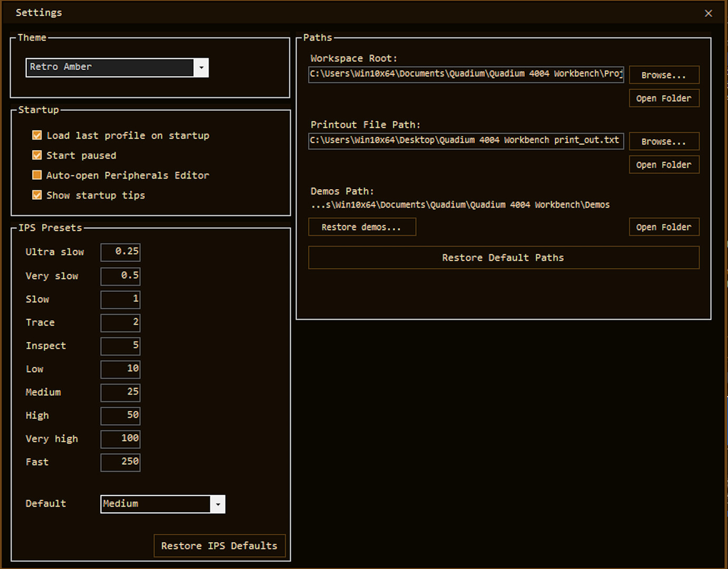Open Folder for Demos Path
The height and width of the screenshot is (569, 728).
pos(664,227)
